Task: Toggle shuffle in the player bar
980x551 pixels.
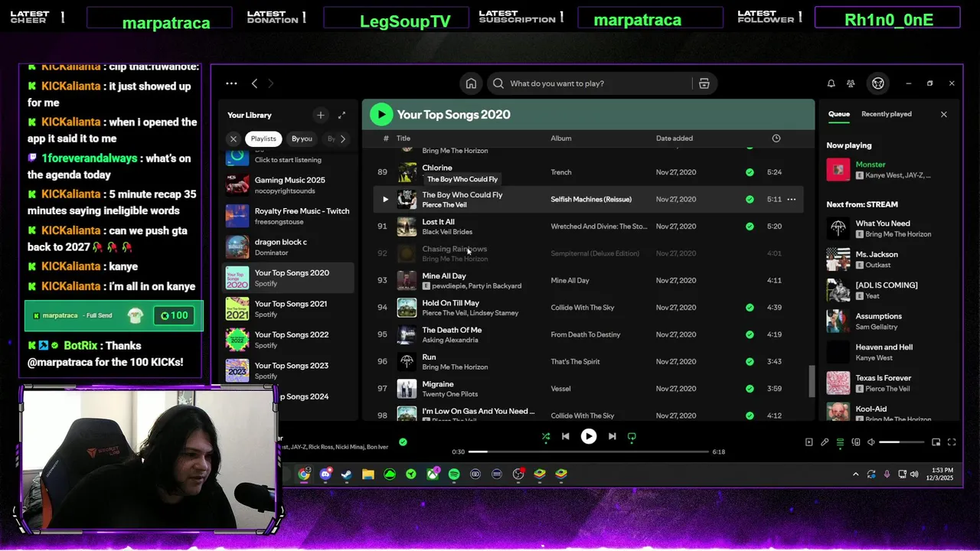Action: (546, 436)
